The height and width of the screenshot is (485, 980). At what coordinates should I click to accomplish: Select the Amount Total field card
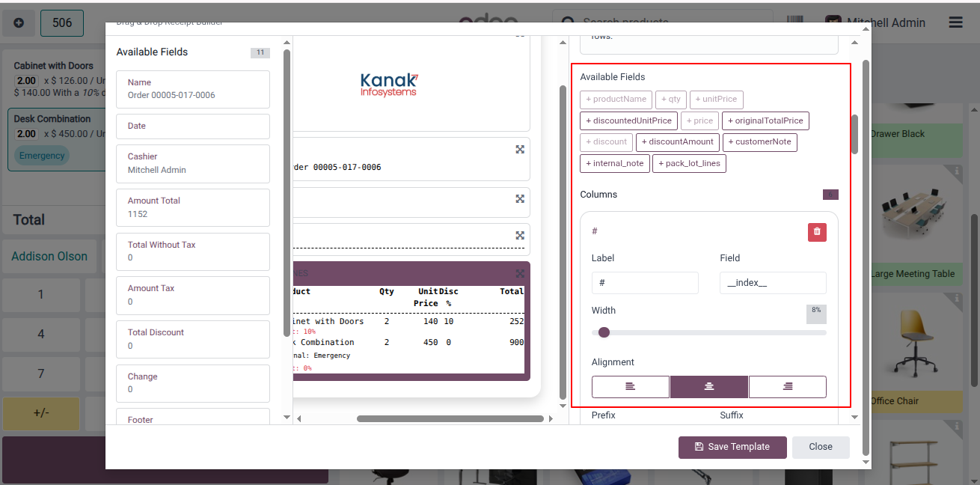pyautogui.click(x=193, y=207)
